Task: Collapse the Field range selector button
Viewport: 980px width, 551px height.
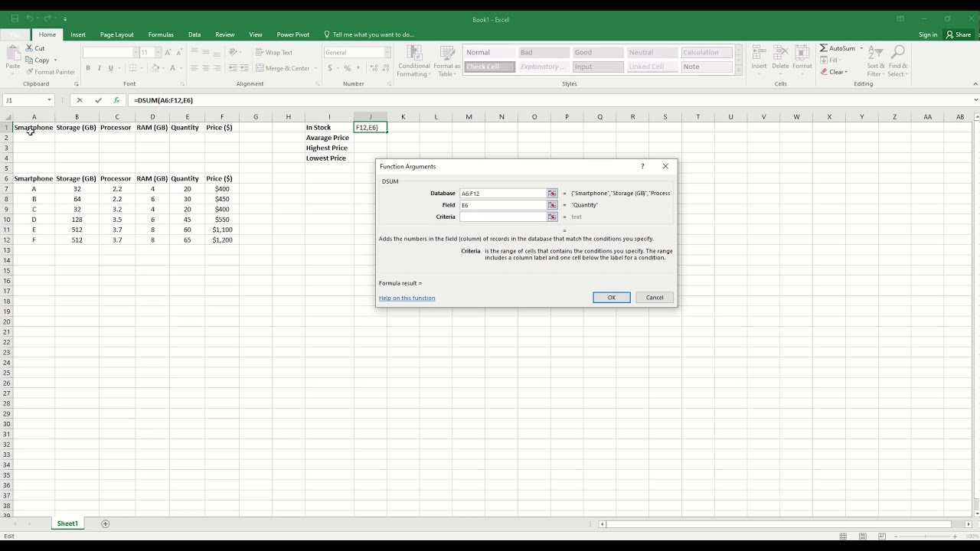Action: (552, 205)
